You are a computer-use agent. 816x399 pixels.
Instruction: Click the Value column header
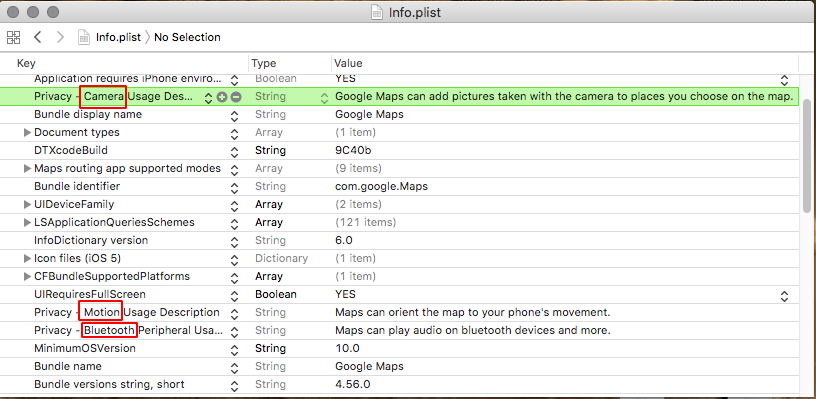point(348,63)
